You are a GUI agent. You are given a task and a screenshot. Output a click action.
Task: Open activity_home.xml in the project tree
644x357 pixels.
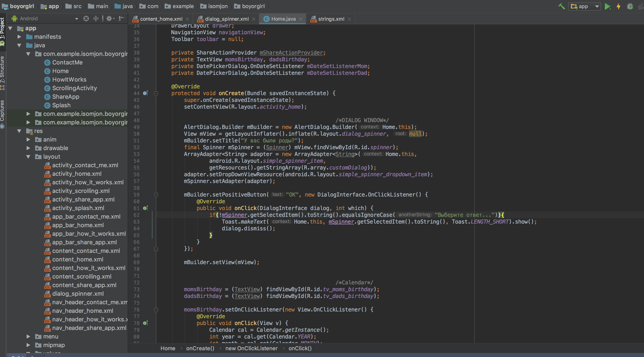76,174
